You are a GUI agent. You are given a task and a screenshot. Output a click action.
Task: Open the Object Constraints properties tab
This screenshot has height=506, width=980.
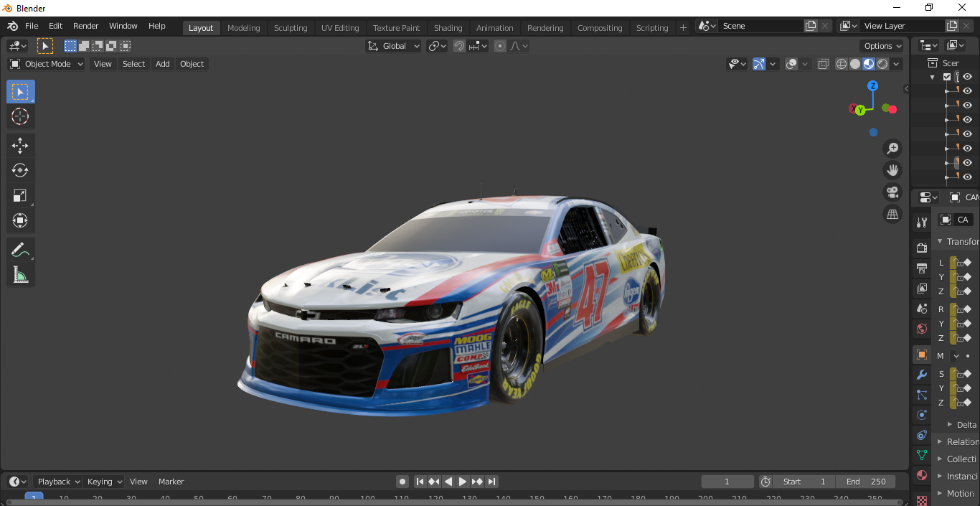tap(922, 435)
